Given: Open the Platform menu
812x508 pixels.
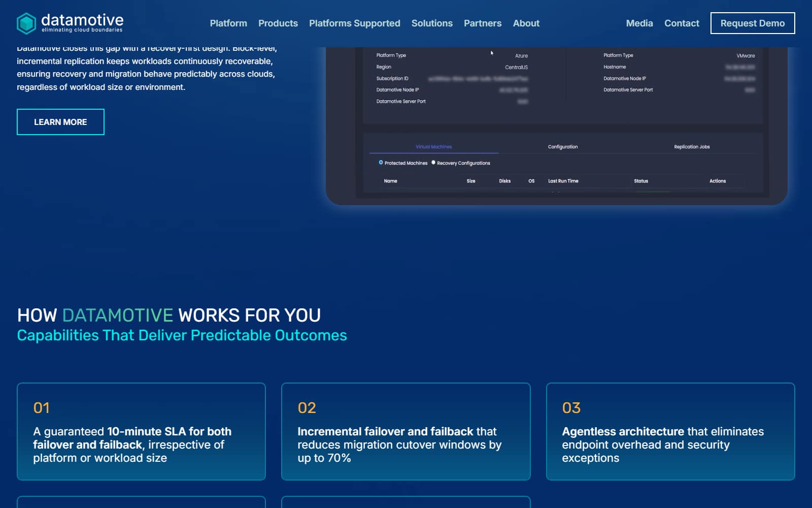Looking at the screenshot, I should click(228, 23).
